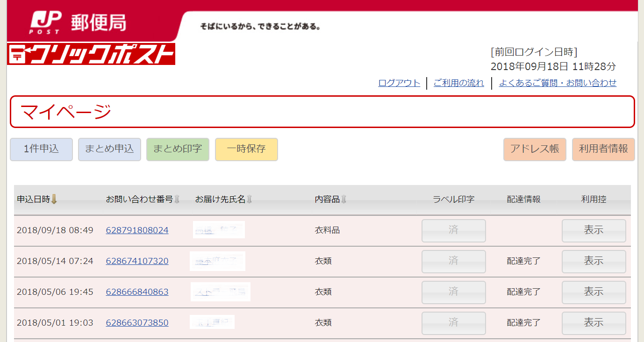Click the JP Post 郵便局 logo
Viewport: 644px width, 342px height.
tap(78, 23)
